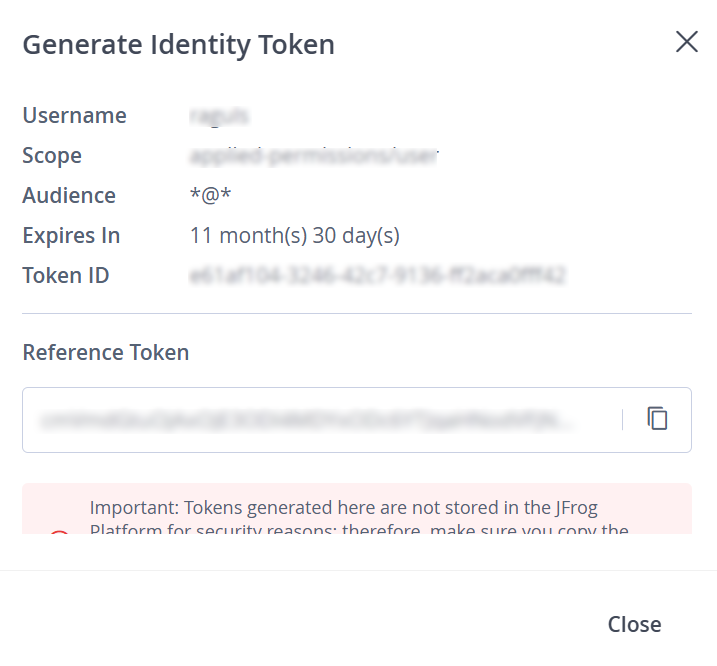Select the *@* audience value
Screen dimensions: 717x666
pyautogui.click(x=211, y=196)
